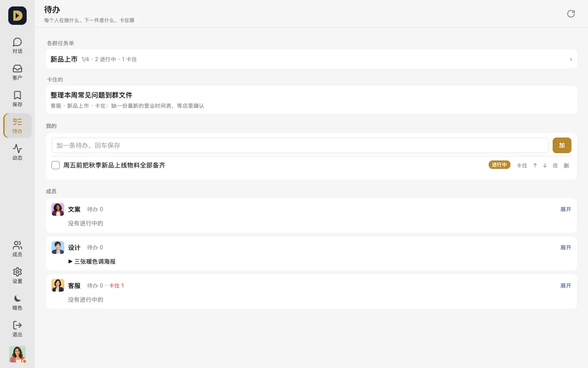Open the 新品上市 task list chevron
The image size is (588, 368).
[x=571, y=59]
